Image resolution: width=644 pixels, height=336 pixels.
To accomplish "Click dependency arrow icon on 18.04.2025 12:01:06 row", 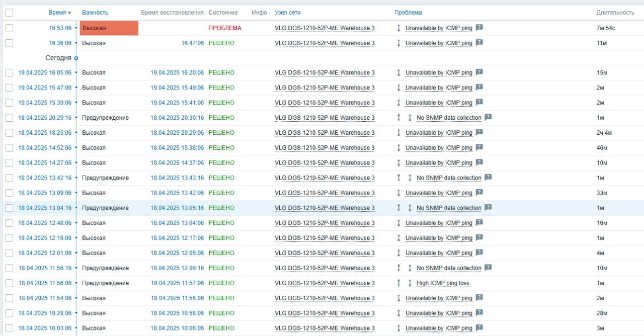I will click(x=398, y=253).
